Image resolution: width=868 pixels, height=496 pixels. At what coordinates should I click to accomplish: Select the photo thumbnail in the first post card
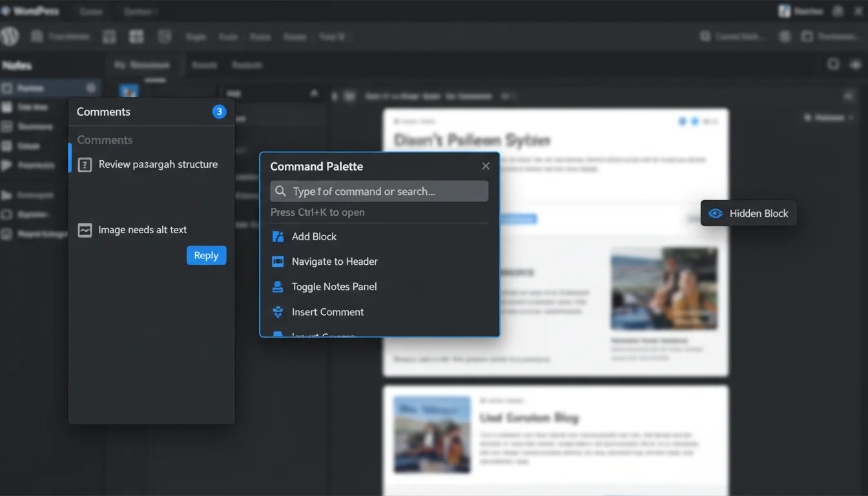(664, 288)
